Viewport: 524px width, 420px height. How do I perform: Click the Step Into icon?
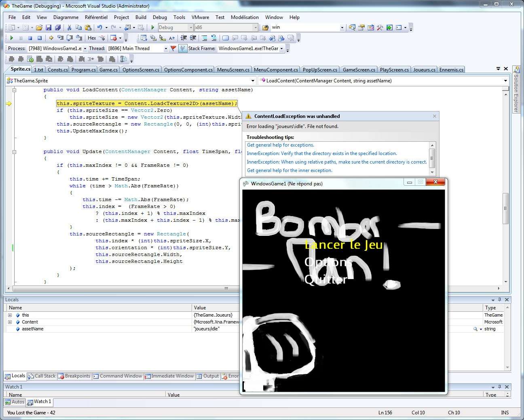pos(60,38)
